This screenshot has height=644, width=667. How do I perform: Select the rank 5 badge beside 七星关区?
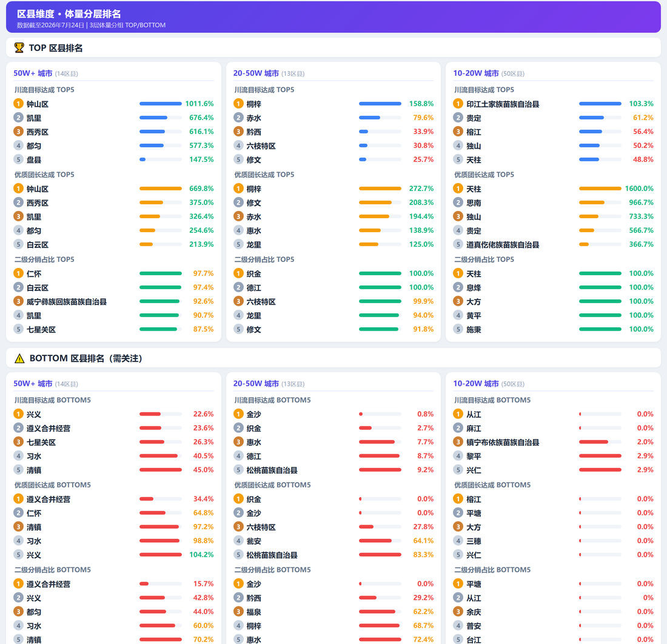[18, 329]
